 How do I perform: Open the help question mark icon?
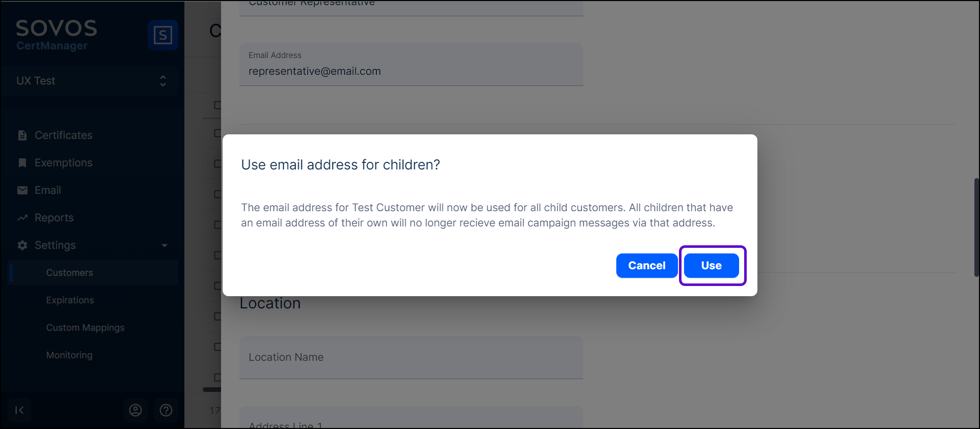tap(166, 410)
